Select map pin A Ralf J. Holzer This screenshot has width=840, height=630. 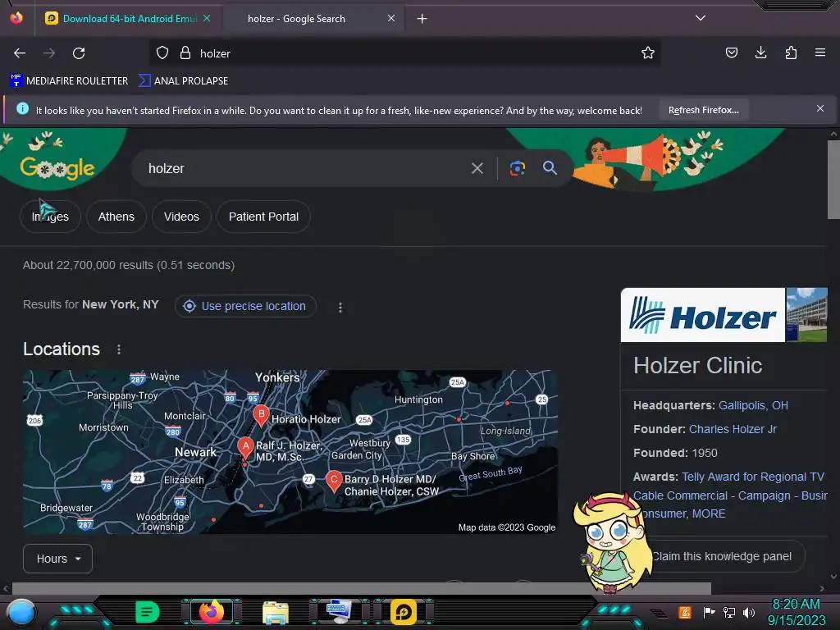pos(245,447)
